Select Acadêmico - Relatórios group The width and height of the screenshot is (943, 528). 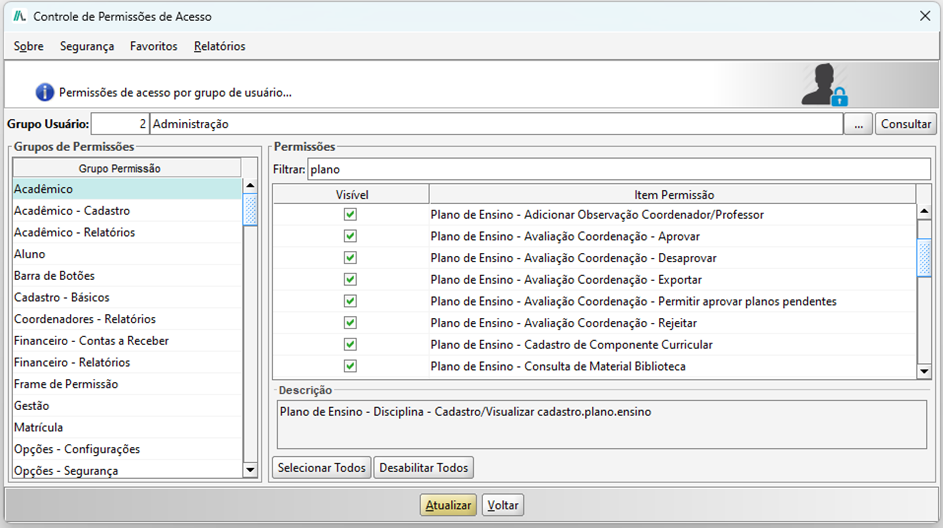click(x=127, y=232)
